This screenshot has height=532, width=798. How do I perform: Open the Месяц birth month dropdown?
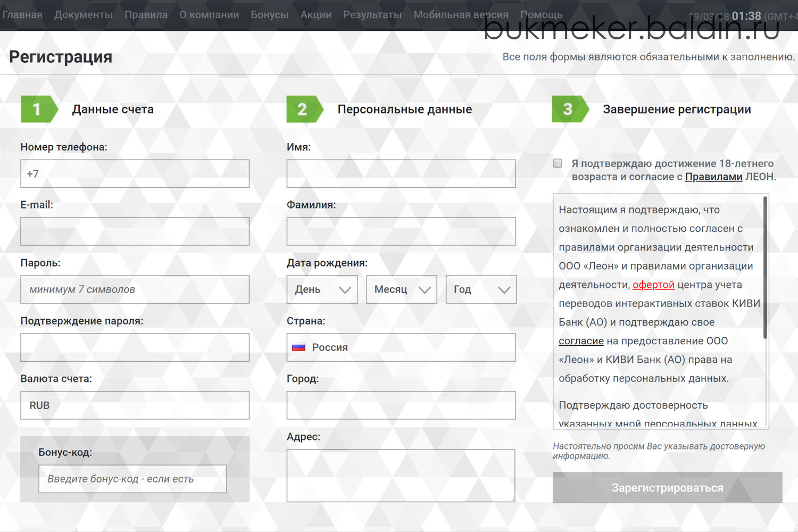click(x=402, y=289)
